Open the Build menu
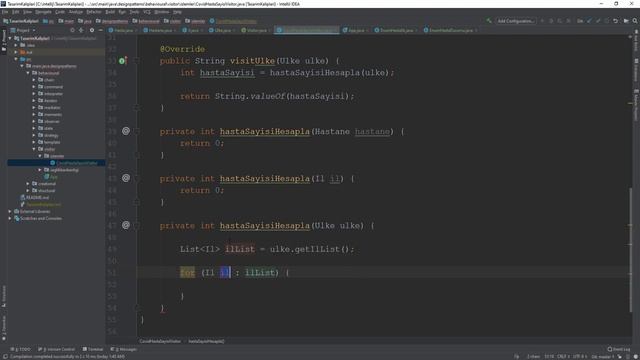The height and width of the screenshot is (360, 640). point(110,12)
